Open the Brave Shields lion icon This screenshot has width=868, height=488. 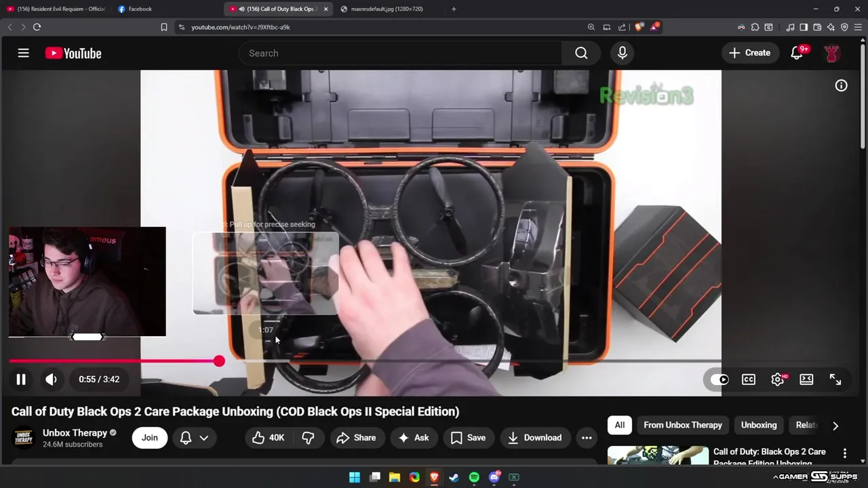639,27
